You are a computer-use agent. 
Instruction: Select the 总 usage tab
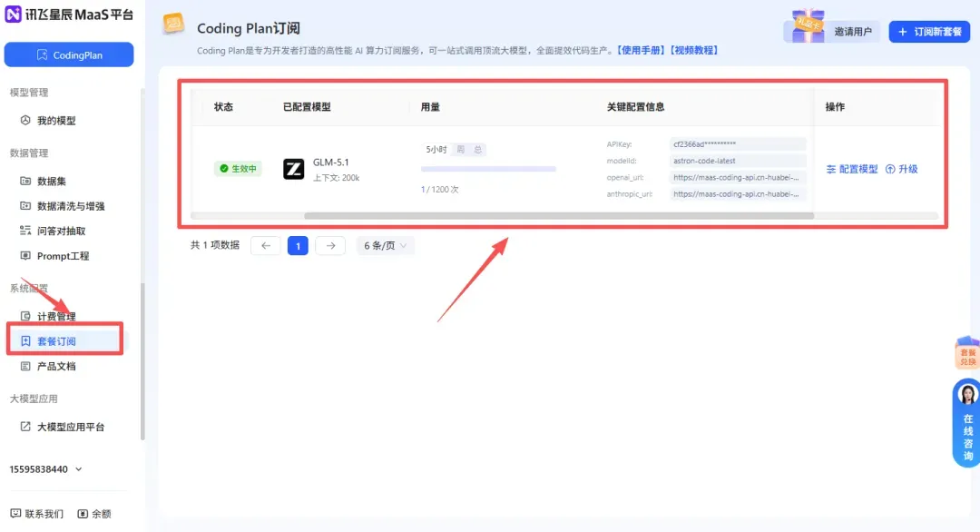[477, 150]
